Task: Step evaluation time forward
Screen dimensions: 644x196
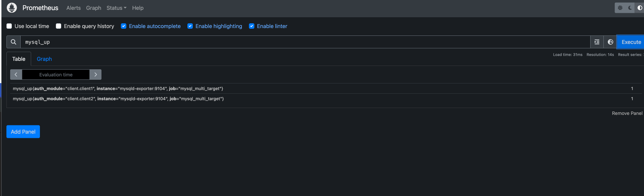Action: (x=96, y=74)
